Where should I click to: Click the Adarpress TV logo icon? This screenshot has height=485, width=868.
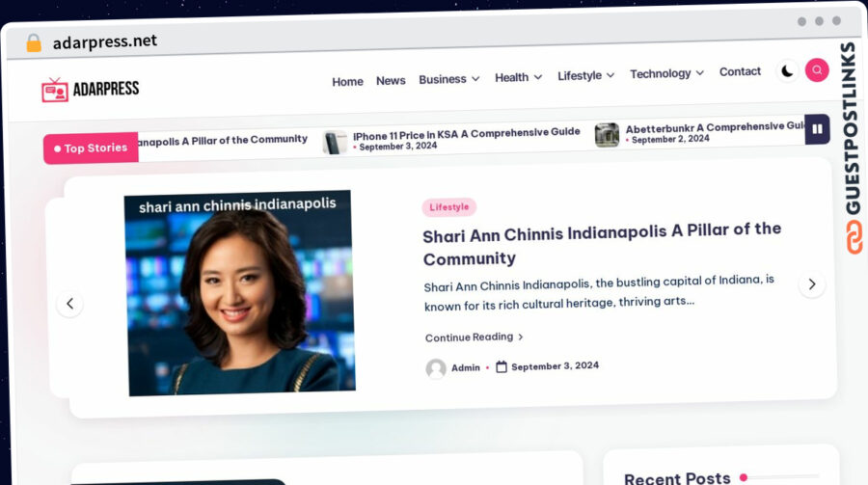pyautogui.click(x=54, y=91)
